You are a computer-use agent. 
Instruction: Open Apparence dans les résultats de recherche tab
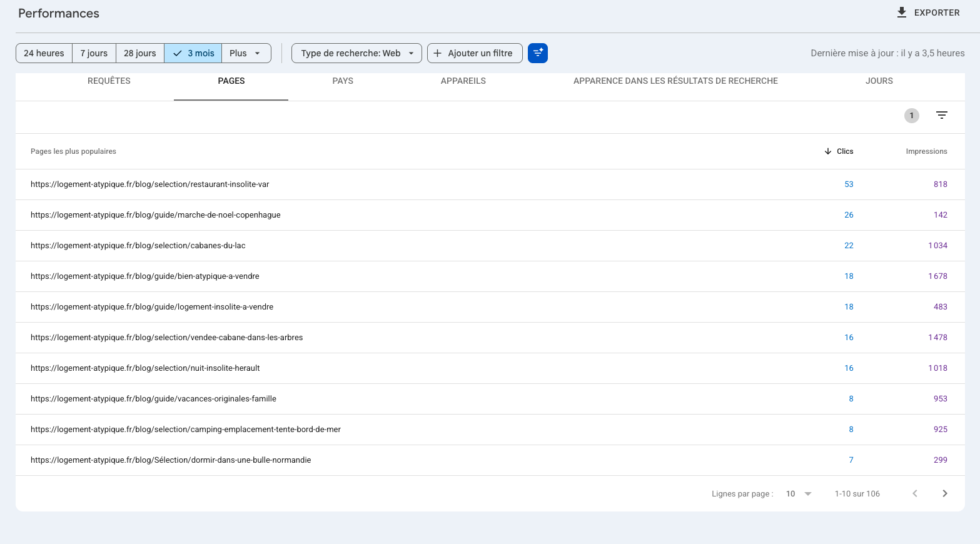[675, 81]
